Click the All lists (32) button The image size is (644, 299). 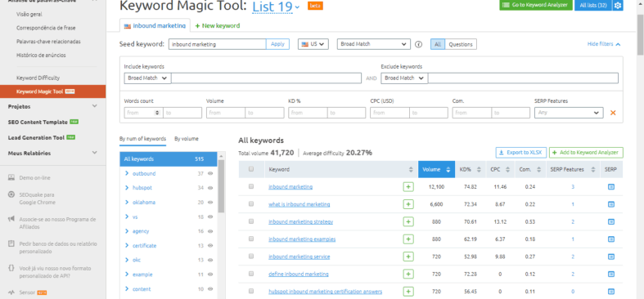pyautogui.click(x=593, y=6)
